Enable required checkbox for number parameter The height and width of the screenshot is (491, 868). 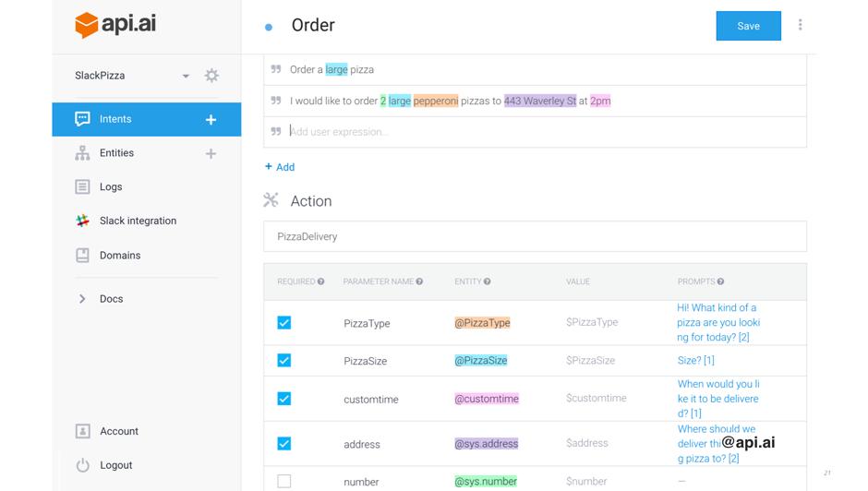[x=284, y=481]
